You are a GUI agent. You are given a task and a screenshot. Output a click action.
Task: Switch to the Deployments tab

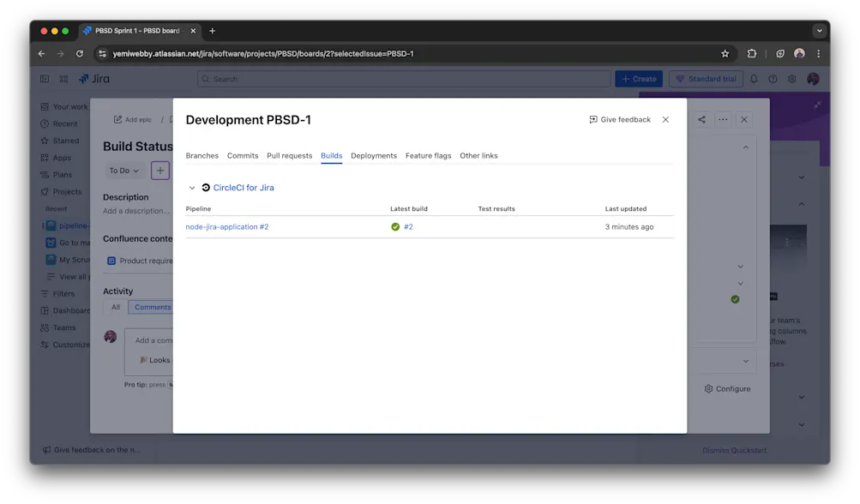(x=373, y=155)
